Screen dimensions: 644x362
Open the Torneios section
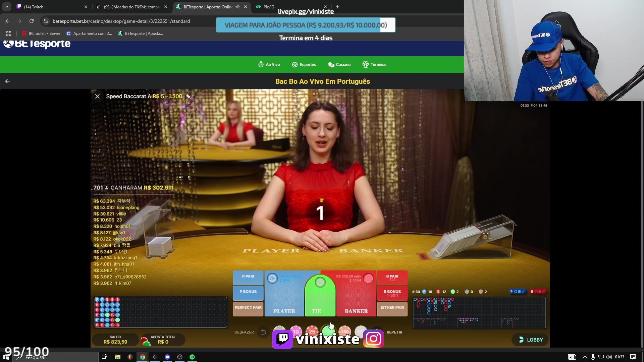(374, 65)
